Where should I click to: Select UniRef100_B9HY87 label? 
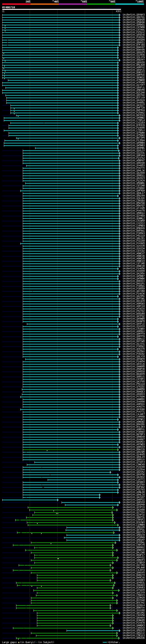pos(133,47)
